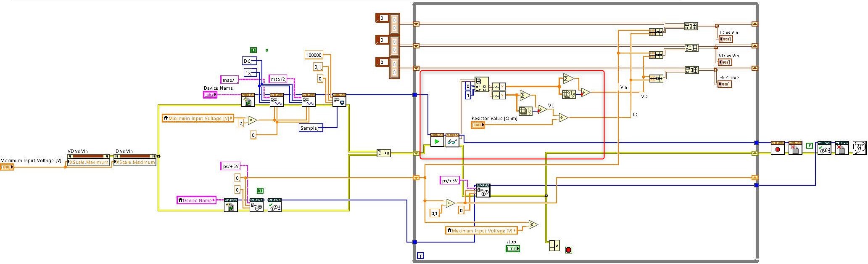Viewport: 868px width, 264px height.
Task: Open the mso/1 channel name constant
Action: pyautogui.click(x=230, y=80)
